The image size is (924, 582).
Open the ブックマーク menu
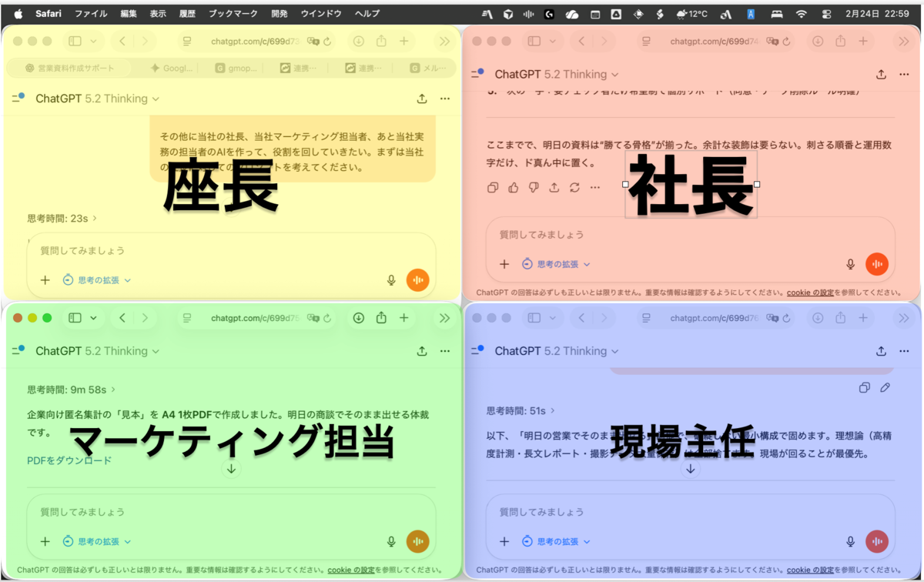[x=233, y=14]
